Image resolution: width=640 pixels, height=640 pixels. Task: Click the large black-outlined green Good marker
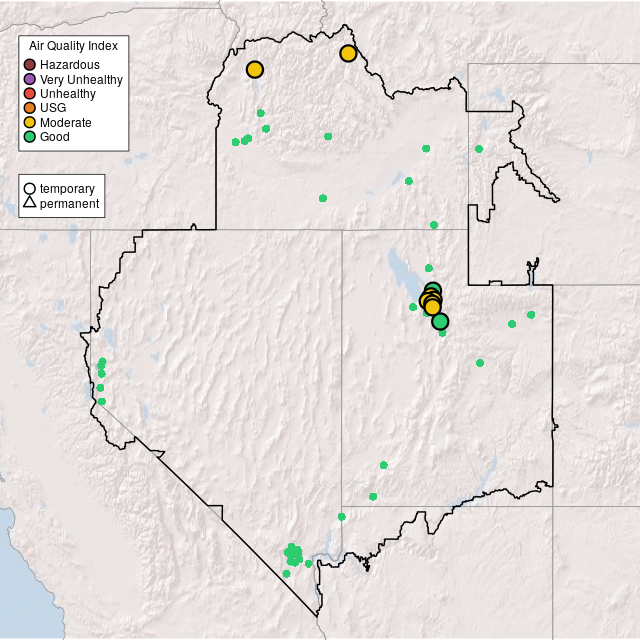440,321
